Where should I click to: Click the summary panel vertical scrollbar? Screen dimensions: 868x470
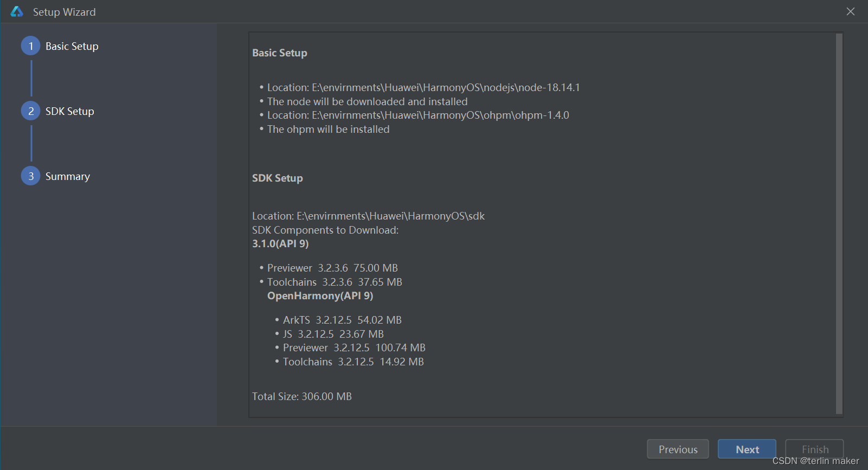[839, 224]
